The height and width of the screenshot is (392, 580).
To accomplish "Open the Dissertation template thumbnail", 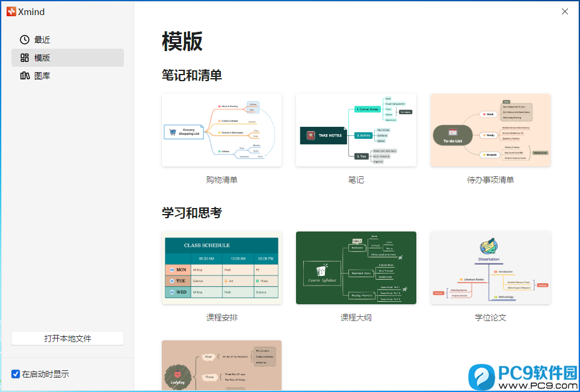I will pyautogui.click(x=490, y=268).
